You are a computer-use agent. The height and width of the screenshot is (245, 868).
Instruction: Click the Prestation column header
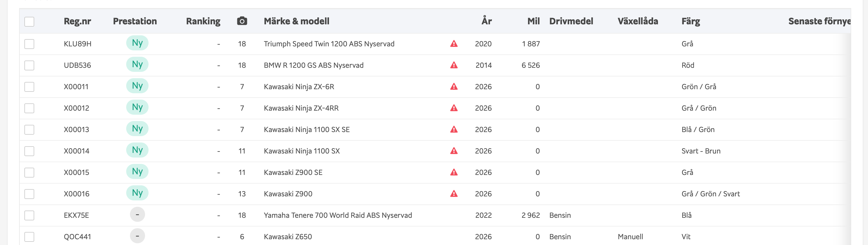click(x=135, y=21)
